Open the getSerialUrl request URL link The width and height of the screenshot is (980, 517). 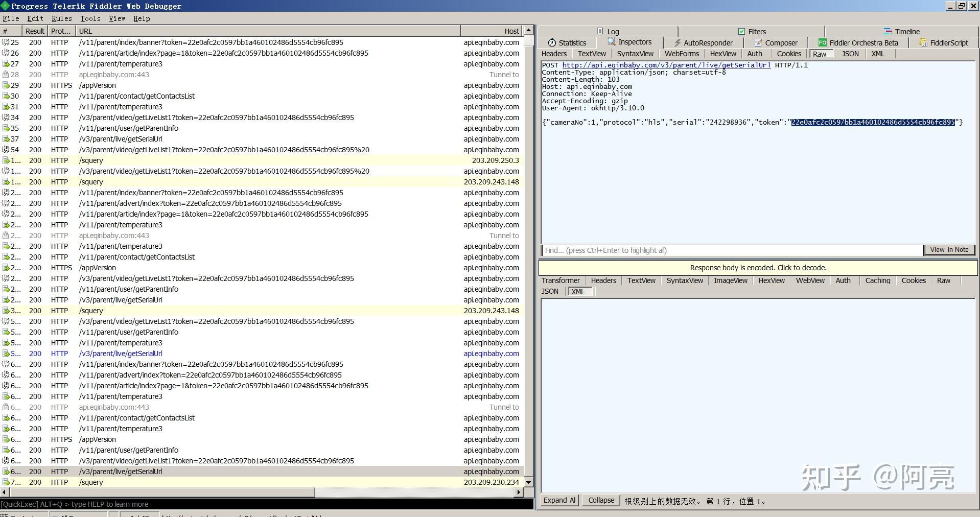tap(666, 65)
